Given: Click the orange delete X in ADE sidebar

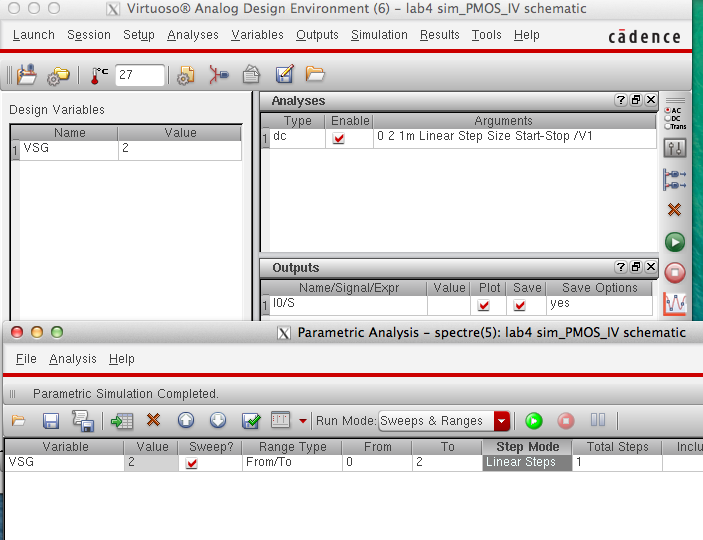Looking at the screenshot, I should [674, 209].
